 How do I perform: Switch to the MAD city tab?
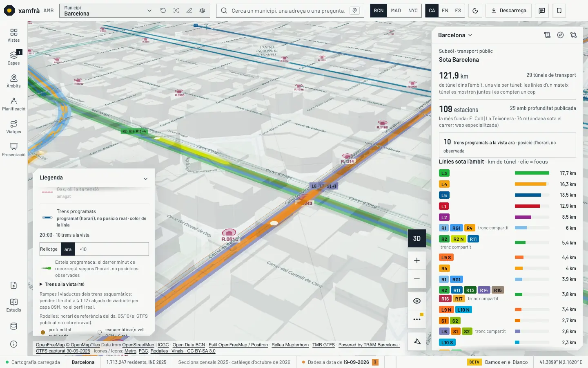(396, 11)
